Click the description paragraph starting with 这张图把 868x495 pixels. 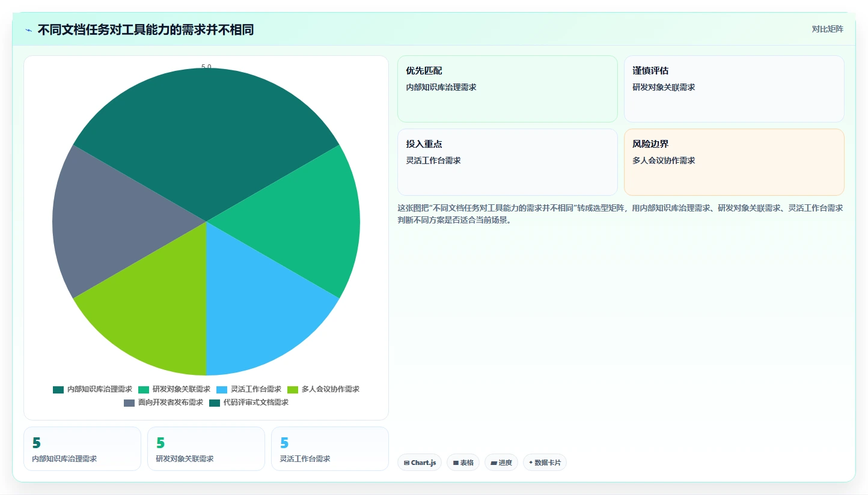point(620,214)
